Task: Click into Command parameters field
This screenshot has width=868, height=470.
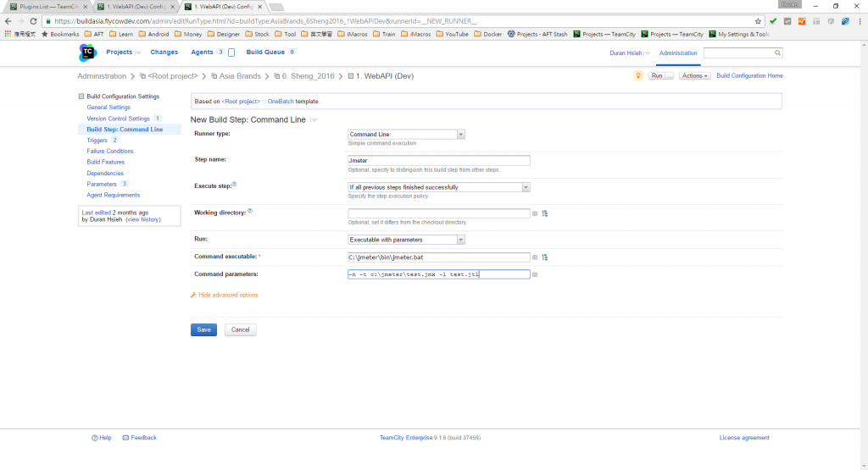Action: point(439,274)
